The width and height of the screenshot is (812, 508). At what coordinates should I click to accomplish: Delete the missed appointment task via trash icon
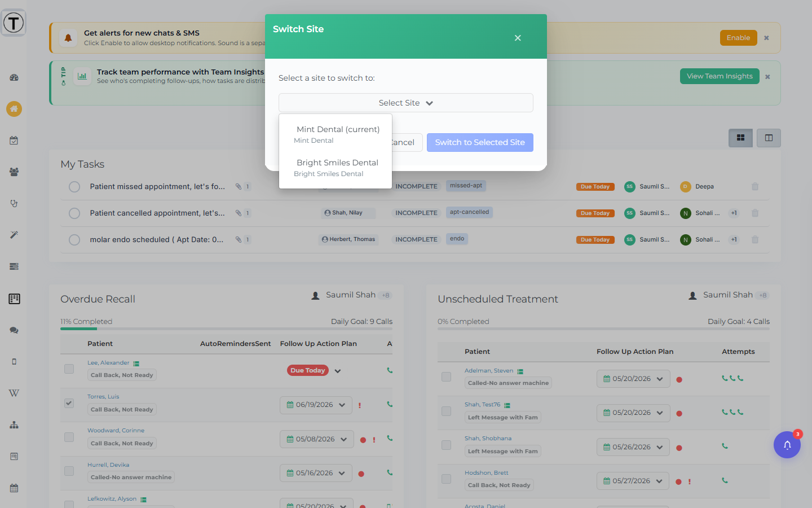(755, 187)
